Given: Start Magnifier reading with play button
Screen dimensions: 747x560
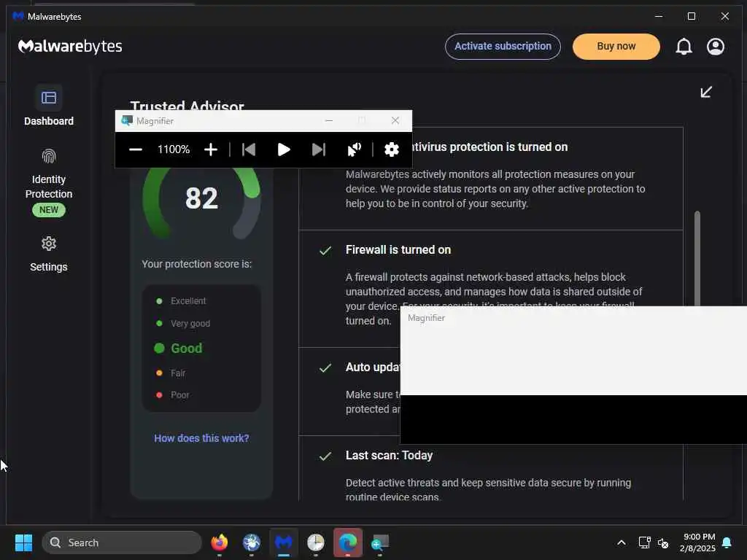Looking at the screenshot, I should pyautogui.click(x=284, y=149).
